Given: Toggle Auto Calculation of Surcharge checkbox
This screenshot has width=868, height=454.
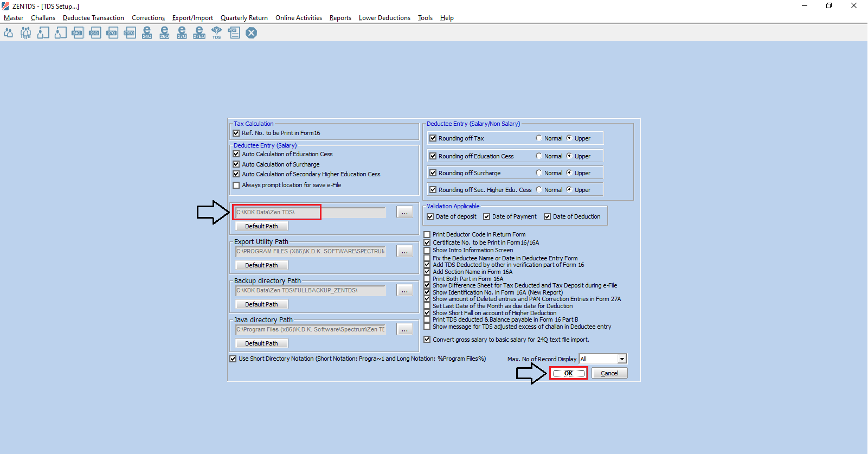Looking at the screenshot, I should (x=236, y=164).
